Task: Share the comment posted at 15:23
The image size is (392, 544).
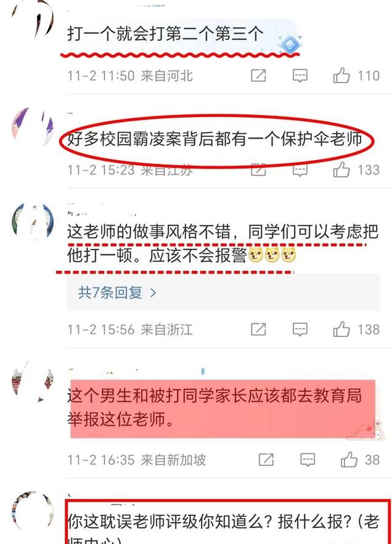Action: (258, 169)
